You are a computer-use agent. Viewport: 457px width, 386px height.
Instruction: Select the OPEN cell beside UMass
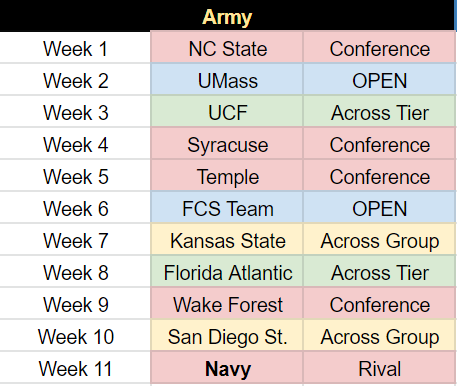click(x=379, y=79)
